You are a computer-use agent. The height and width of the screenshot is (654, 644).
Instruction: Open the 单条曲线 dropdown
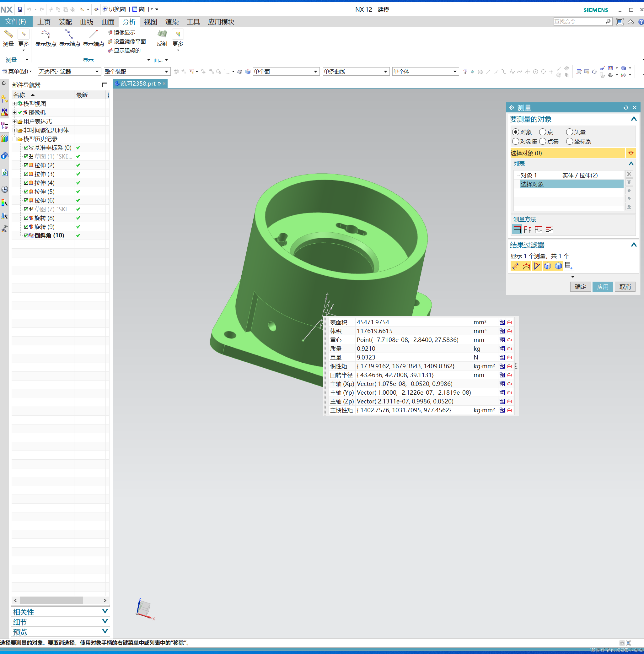click(356, 71)
